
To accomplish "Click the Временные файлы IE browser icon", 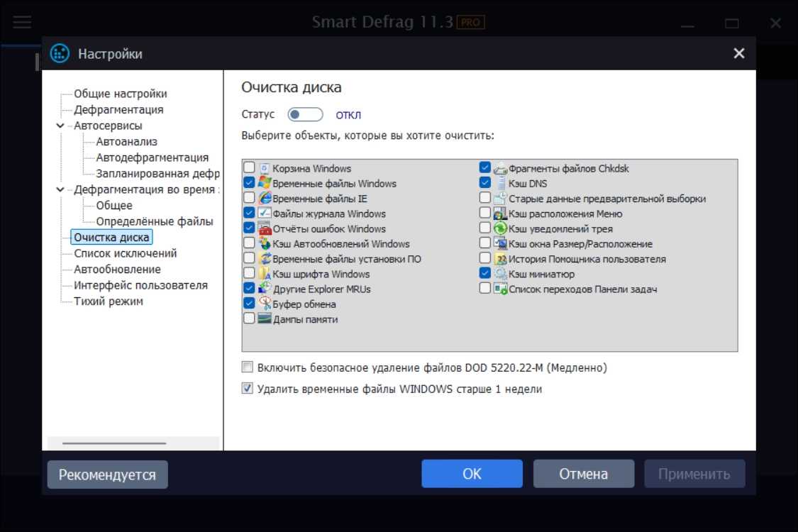I will [x=264, y=198].
